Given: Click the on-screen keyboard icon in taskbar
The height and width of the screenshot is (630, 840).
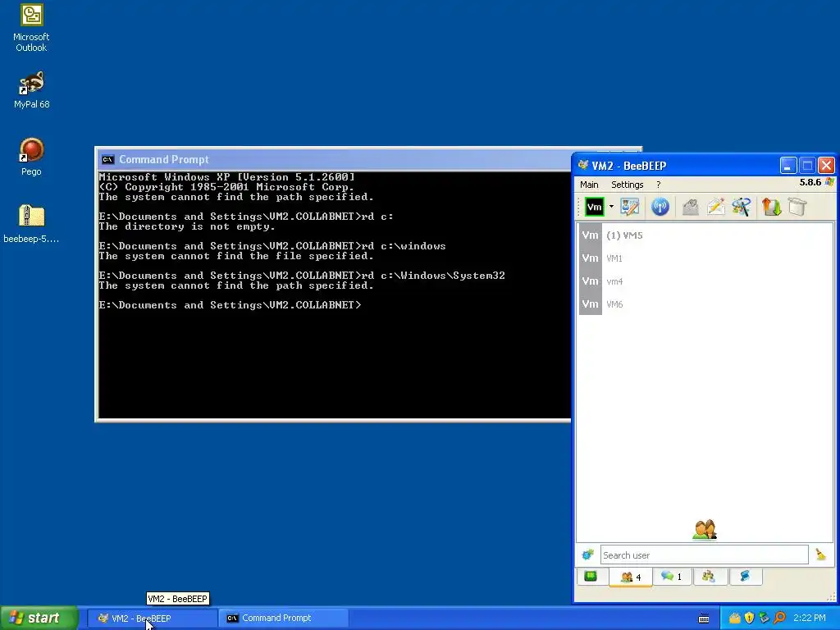Looking at the screenshot, I should pos(704,619).
